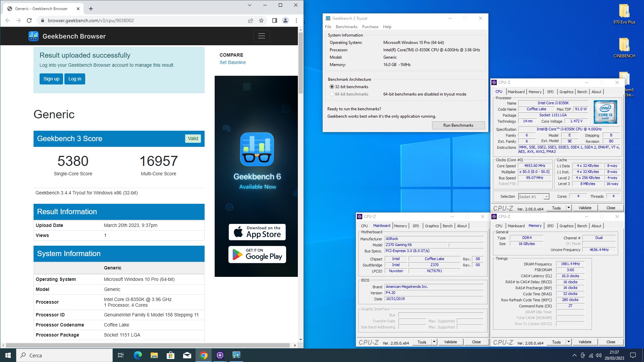Switch to Graphics tab in Memory CPU-Z window
Screen dimensions: 644x362
point(566,226)
